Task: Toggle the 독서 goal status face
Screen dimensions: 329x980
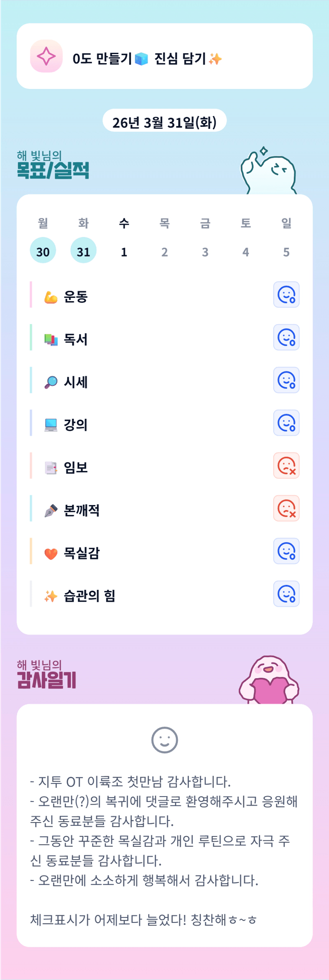Action: click(286, 337)
